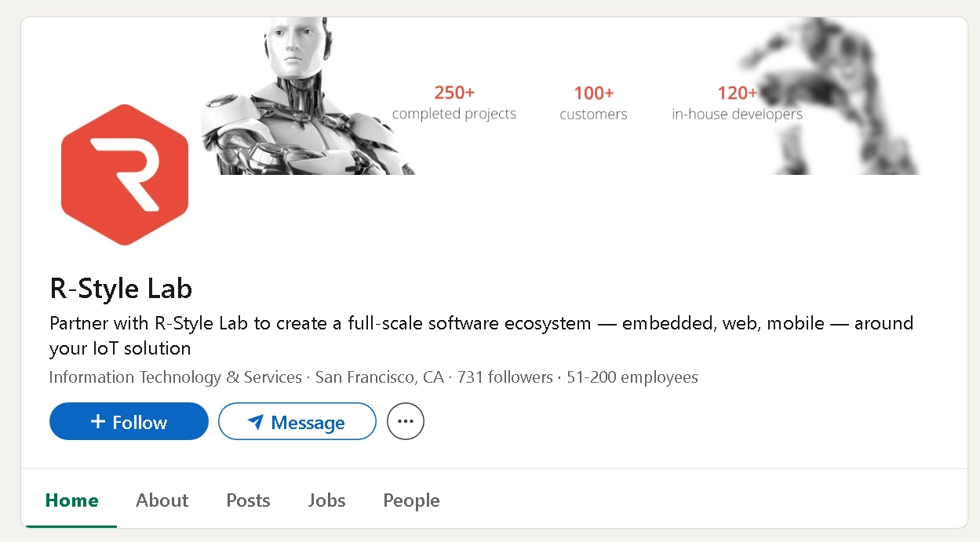Open the three-dots more options menu
980x542 pixels.
(406, 421)
